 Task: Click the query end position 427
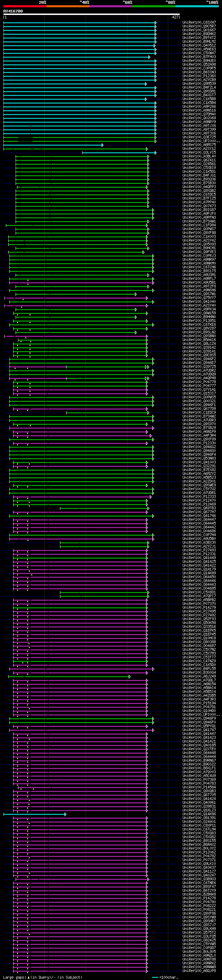tap(175, 17)
